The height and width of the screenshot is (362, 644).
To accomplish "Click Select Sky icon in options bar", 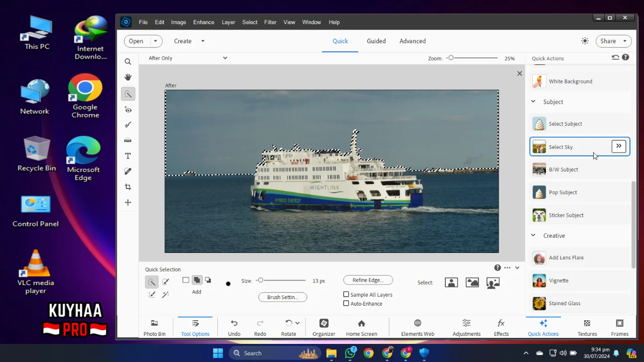I will (472, 283).
